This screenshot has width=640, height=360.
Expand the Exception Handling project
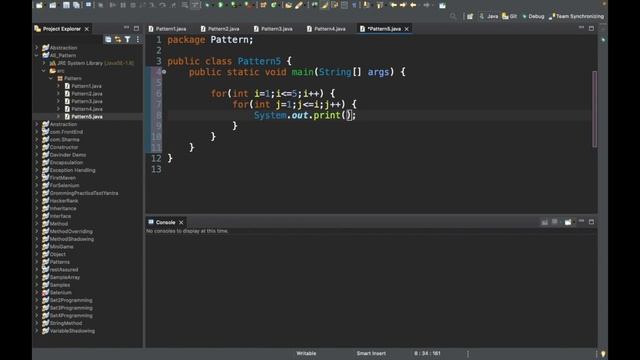pyautogui.click(x=37, y=170)
